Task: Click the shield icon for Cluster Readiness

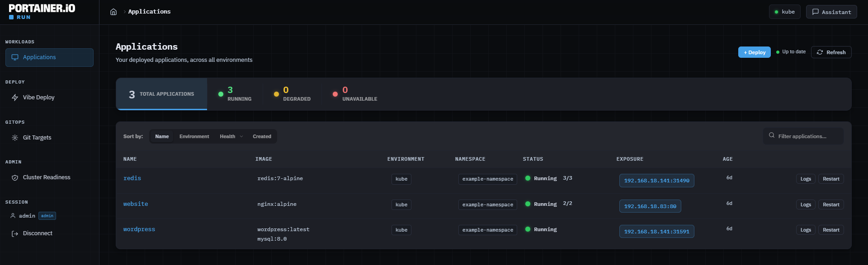Action: tap(15, 177)
